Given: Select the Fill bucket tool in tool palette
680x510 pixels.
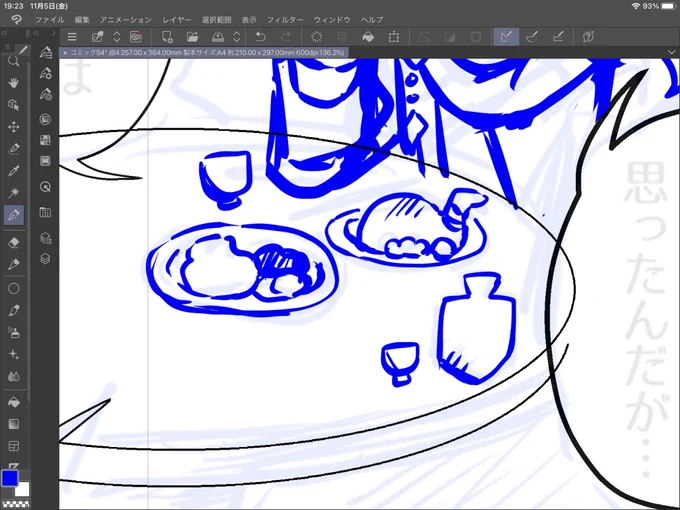Looking at the screenshot, I should [x=13, y=402].
